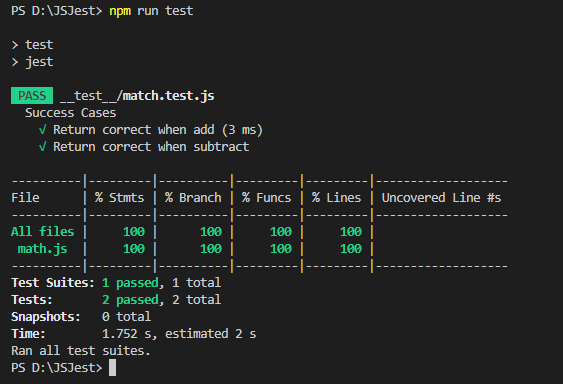The width and height of the screenshot is (563, 384).
Task: Click the % Branch column header
Action: point(193,198)
